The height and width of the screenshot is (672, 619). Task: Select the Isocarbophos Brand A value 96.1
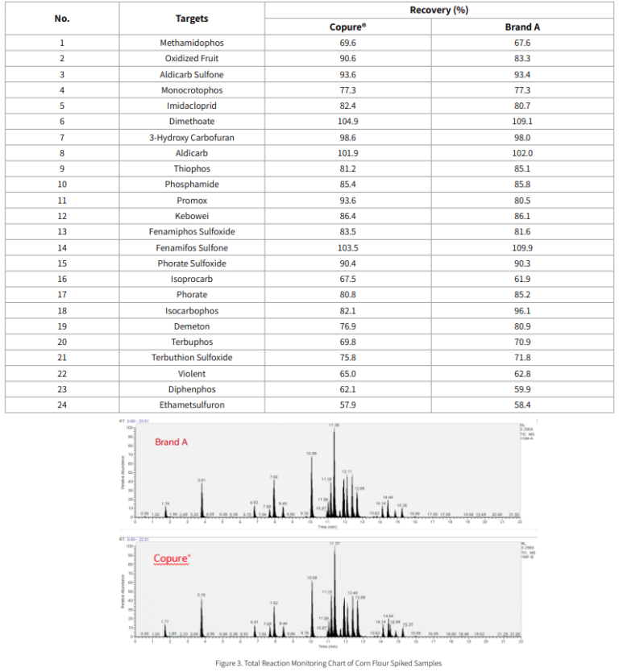(522, 310)
